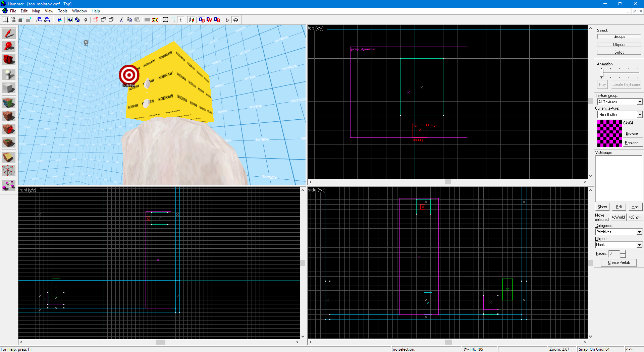Screen dimensions: 644x352
Task: Toggle selection by handles box icon
Action: coord(165,20)
